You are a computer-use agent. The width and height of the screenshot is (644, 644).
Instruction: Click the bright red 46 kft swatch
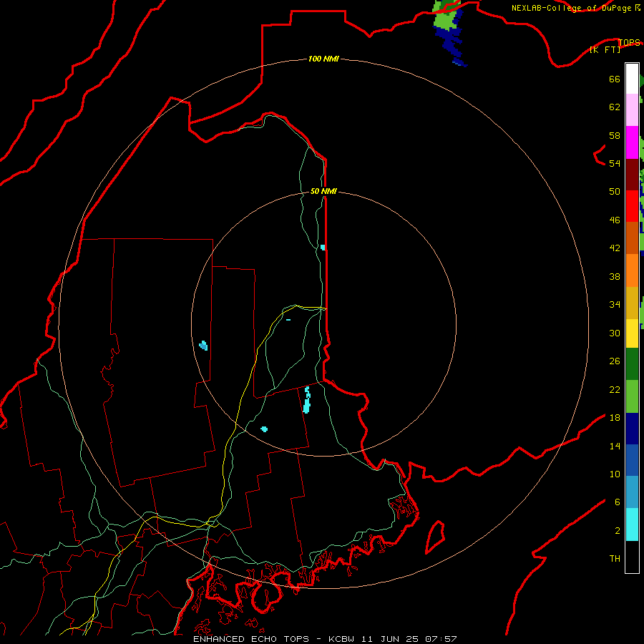(632, 206)
